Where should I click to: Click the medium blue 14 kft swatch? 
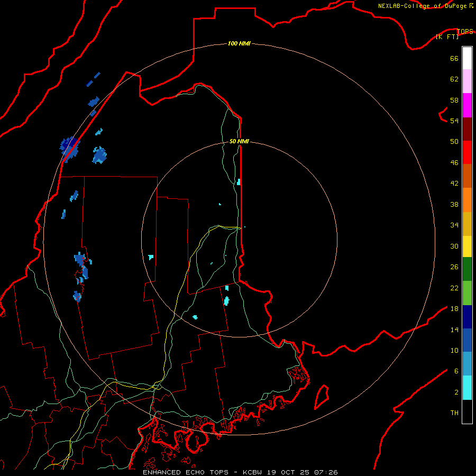(467, 340)
